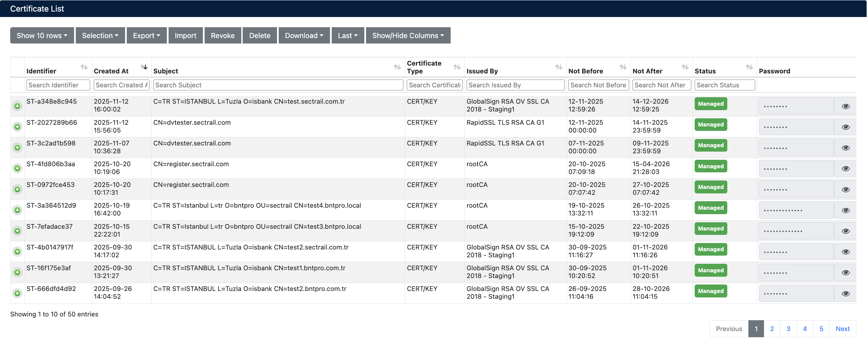Reveal password for ST-a348e8c945 certificate
The image size is (868, 344).
[x=846, y=106]
